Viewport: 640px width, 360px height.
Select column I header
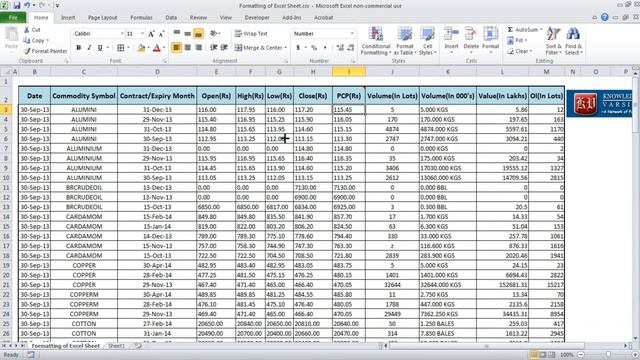349,72
